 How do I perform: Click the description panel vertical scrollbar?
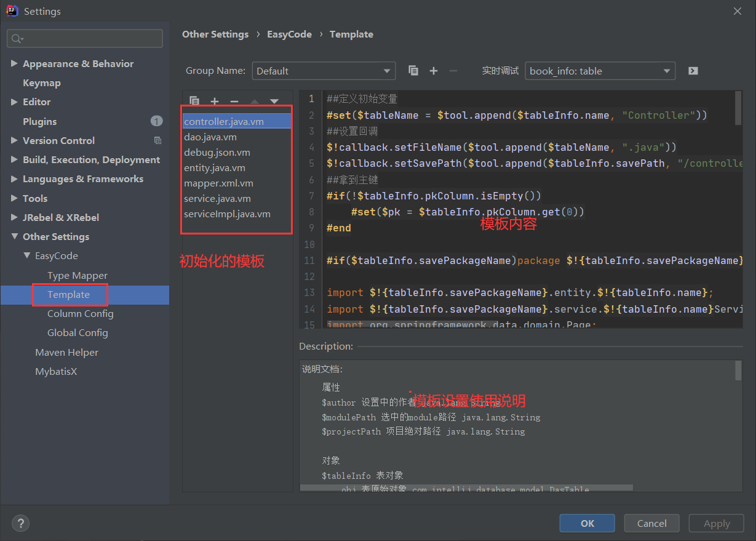(738, 371)
